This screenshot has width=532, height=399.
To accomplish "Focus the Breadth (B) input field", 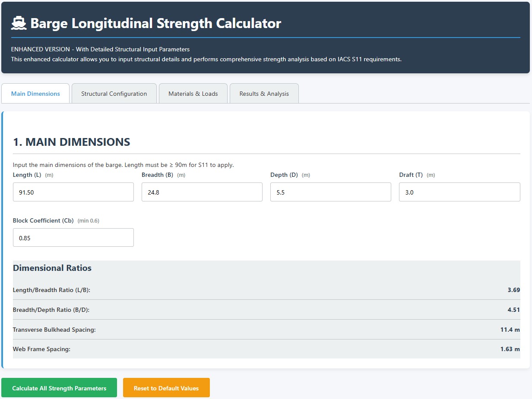I will point(202,192).
